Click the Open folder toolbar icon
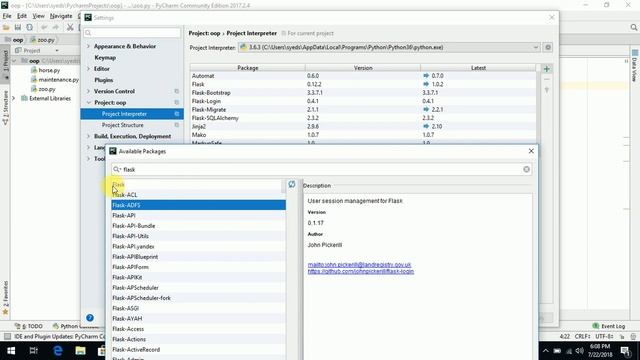The image size is (640, 360). click(x=6, y=27)
